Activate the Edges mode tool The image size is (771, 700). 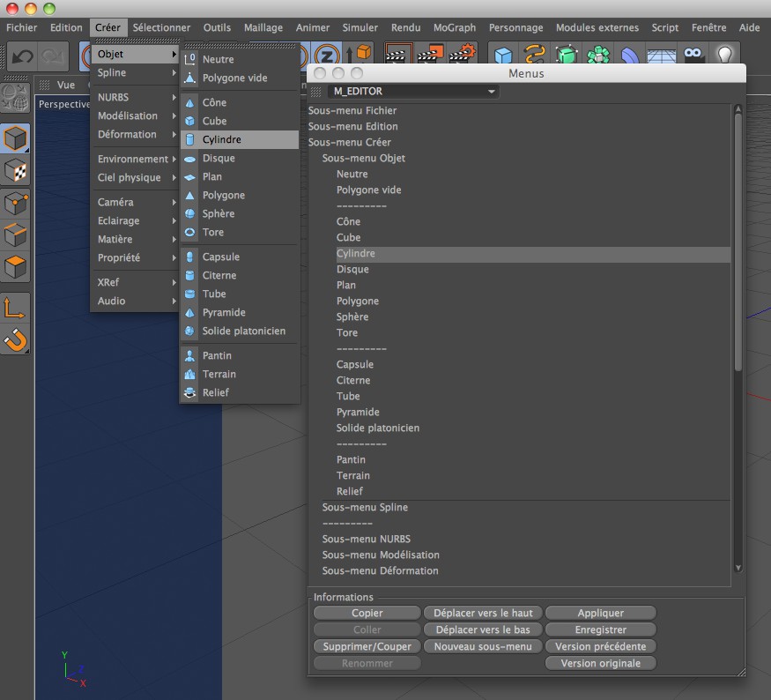16,235
